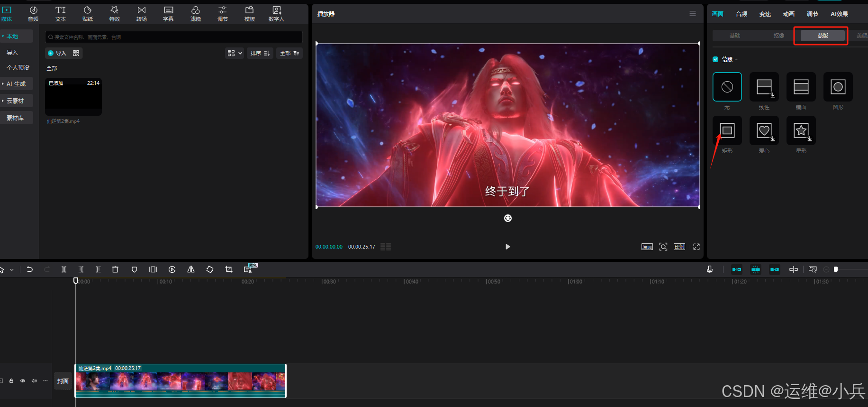868x407 pixels.
Task: Click the freeze frame icon
Action: [x=153, y=269]
